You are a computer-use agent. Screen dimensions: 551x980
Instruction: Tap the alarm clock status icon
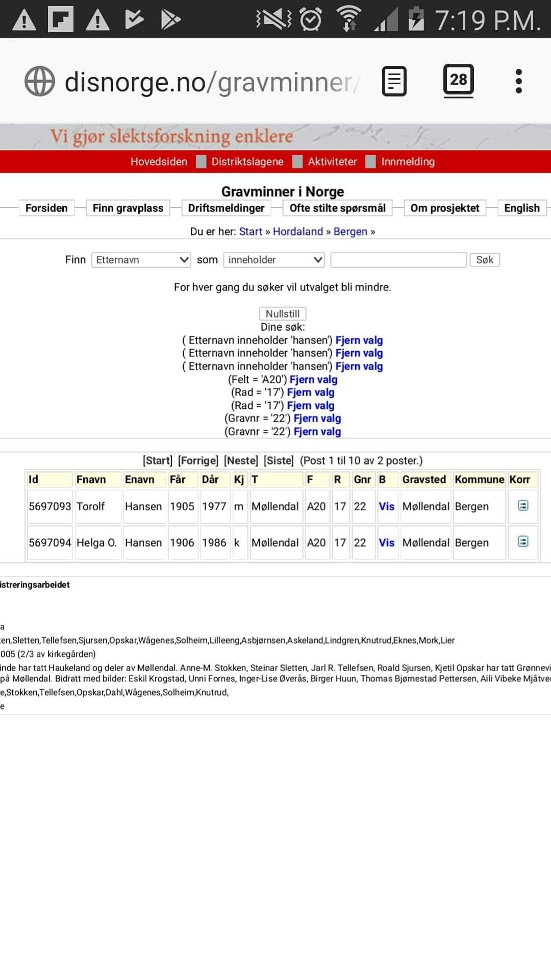[310, 19]
